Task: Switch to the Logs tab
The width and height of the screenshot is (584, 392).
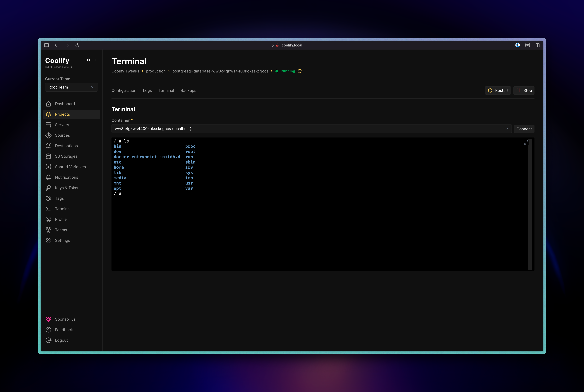Action: click(147, 90)
